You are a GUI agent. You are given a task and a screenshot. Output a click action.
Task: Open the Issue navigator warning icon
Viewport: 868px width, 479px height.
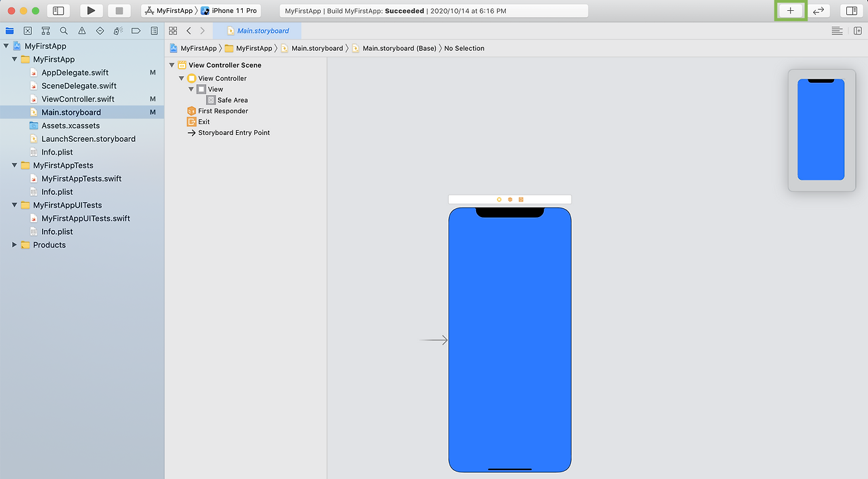tap(82, 31)
